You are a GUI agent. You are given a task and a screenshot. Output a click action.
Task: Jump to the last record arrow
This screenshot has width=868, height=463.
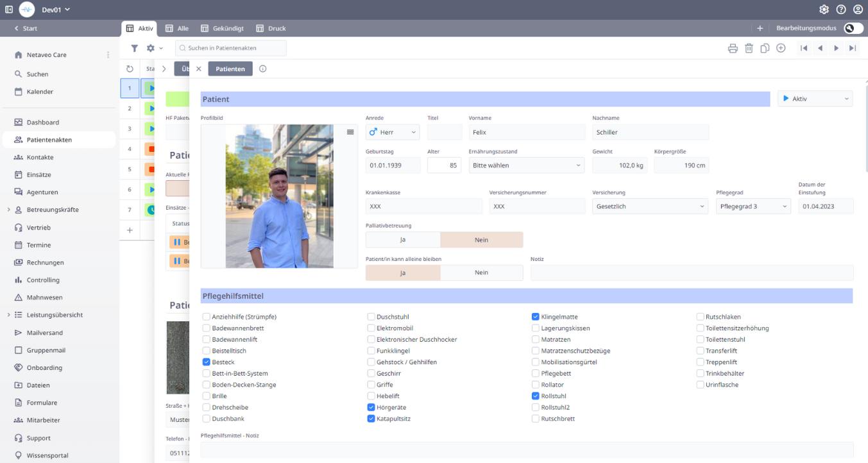click(853, 48)
